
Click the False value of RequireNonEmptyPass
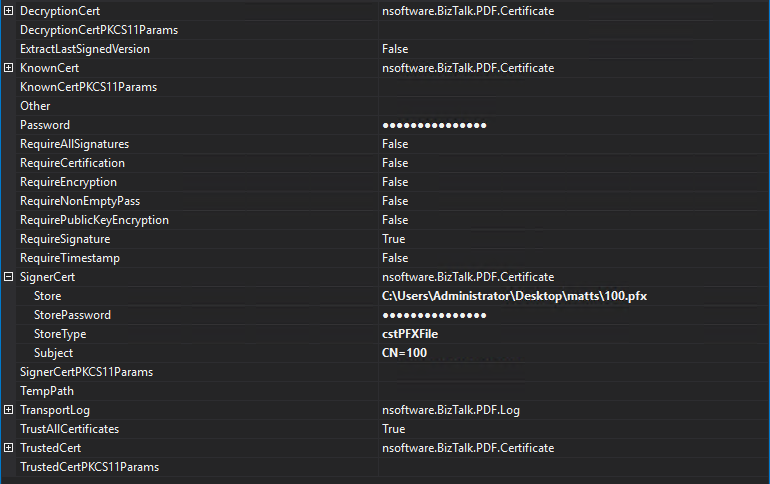[x=395, y=201]
